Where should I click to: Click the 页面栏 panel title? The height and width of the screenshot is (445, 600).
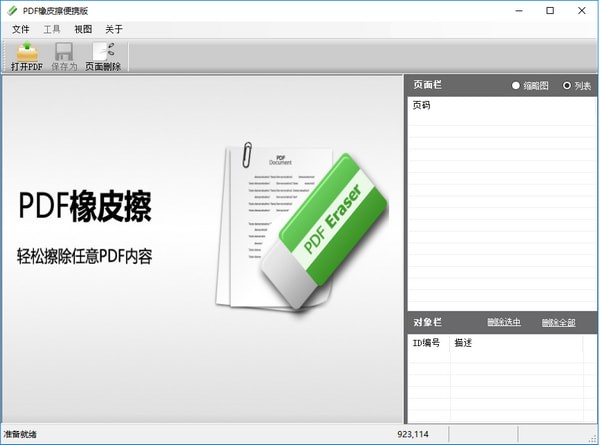click(x=427, y=85)
